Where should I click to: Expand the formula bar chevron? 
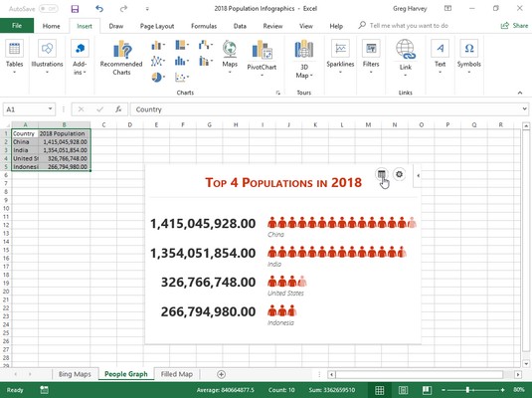pyautogui.click(x=524, y=109)
